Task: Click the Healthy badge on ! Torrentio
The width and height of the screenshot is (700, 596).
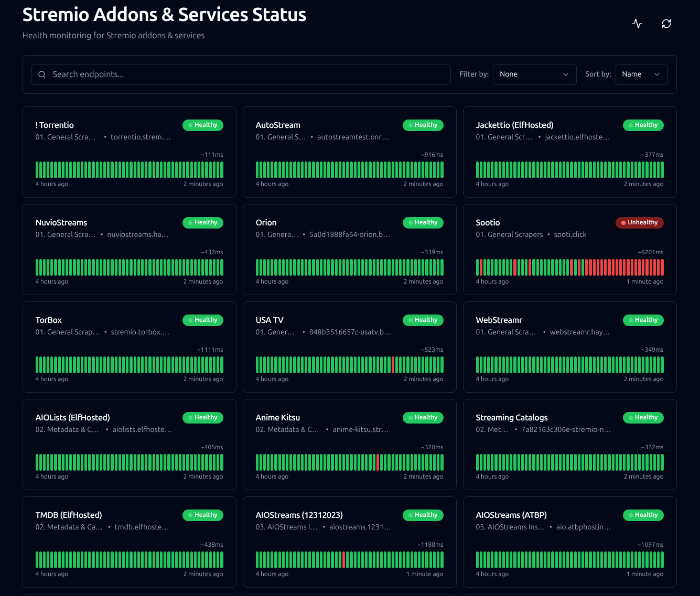Action: [x=203, y=125]
